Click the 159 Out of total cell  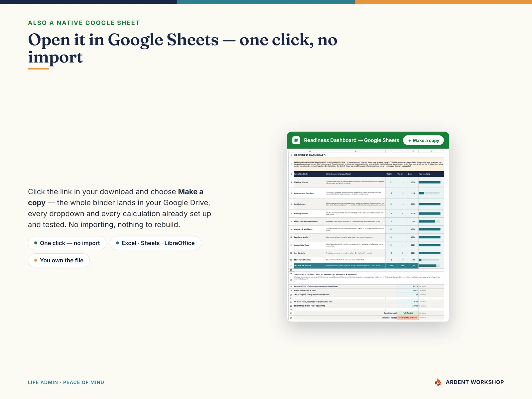(x=402, y=266)
